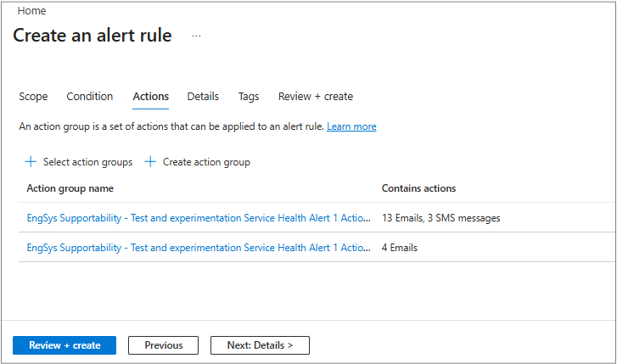The image size is (617, 364).
Task: Click the blue Review + create button
Action: click(x=65, y=345)
